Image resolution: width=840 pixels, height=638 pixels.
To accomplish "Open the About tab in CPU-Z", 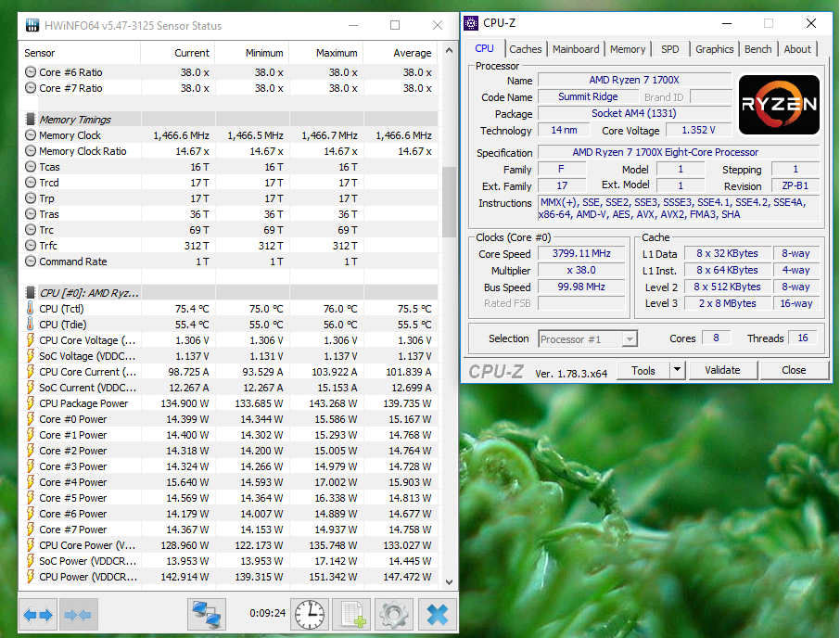I will [797, 49].
